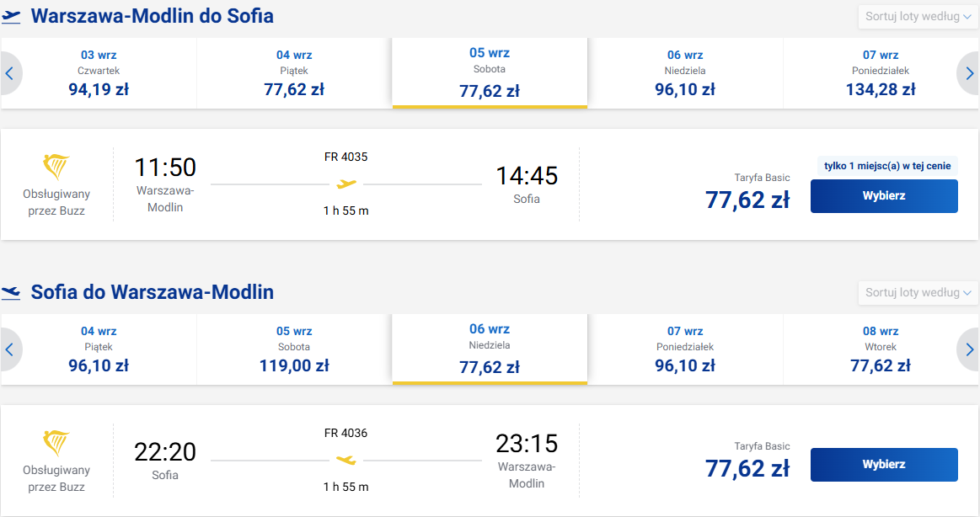The image size is (980, 517).
Task: Show later outbound dates with right arrow
Action: pyautogui.click(x=969, y=74)
